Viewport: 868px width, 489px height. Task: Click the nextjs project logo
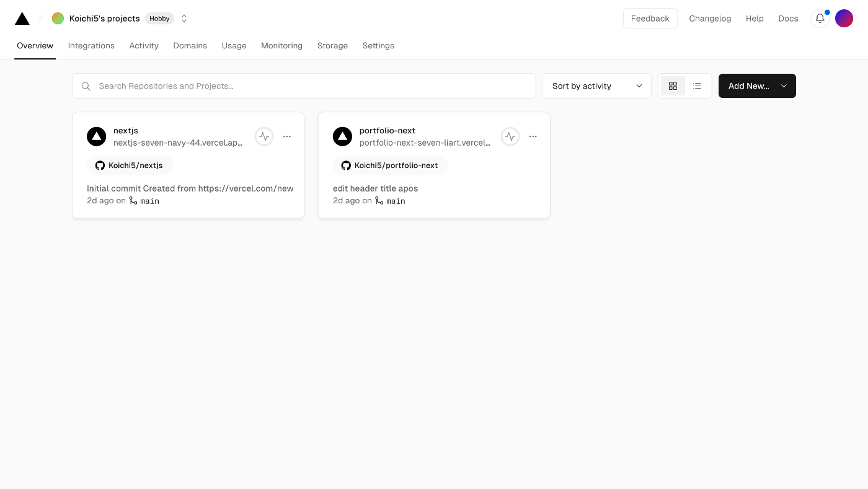point(96,136)
